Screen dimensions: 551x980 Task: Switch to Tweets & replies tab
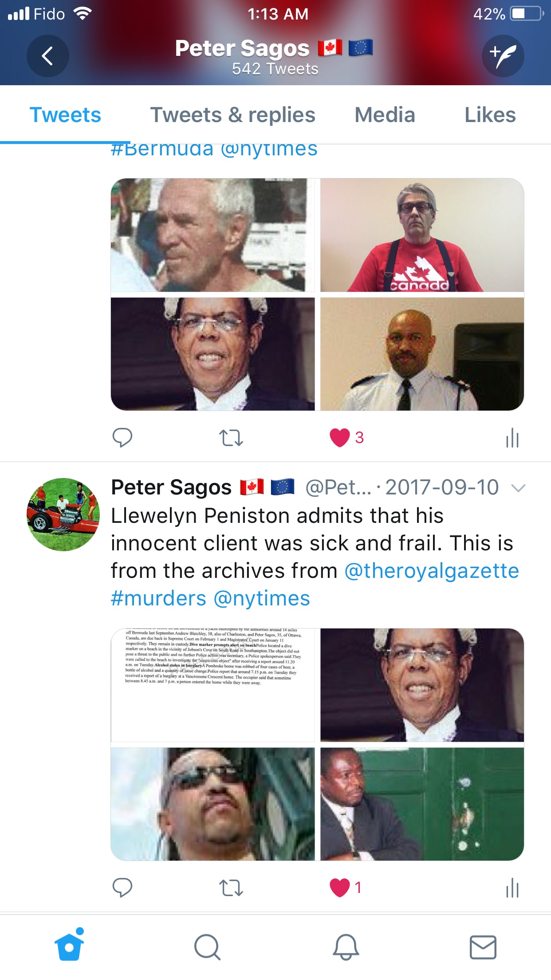233,115
